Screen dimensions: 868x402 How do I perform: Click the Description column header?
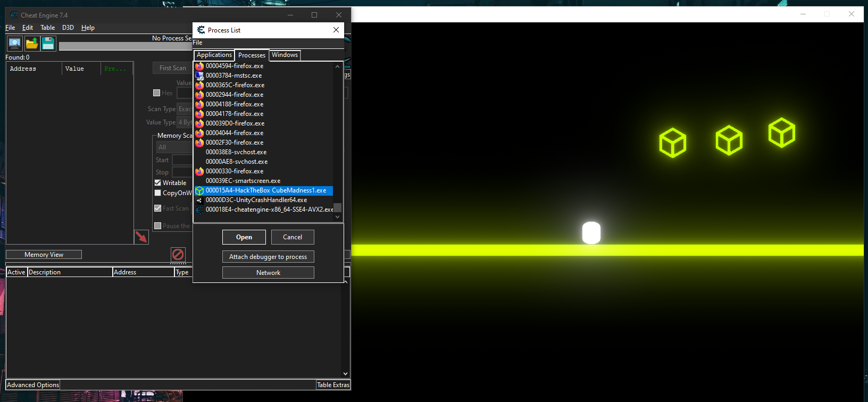pos(70,272)
